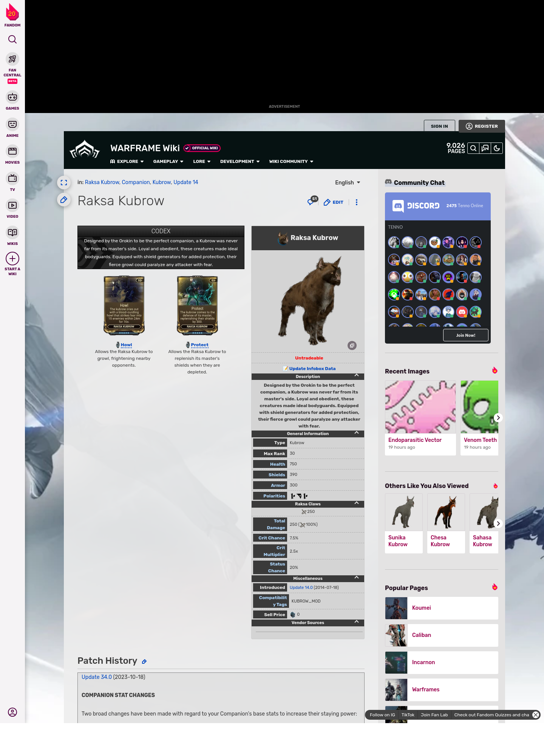Open Endoparasitic Vector recent image
This screenshot has width=544, height=756.
420,418
